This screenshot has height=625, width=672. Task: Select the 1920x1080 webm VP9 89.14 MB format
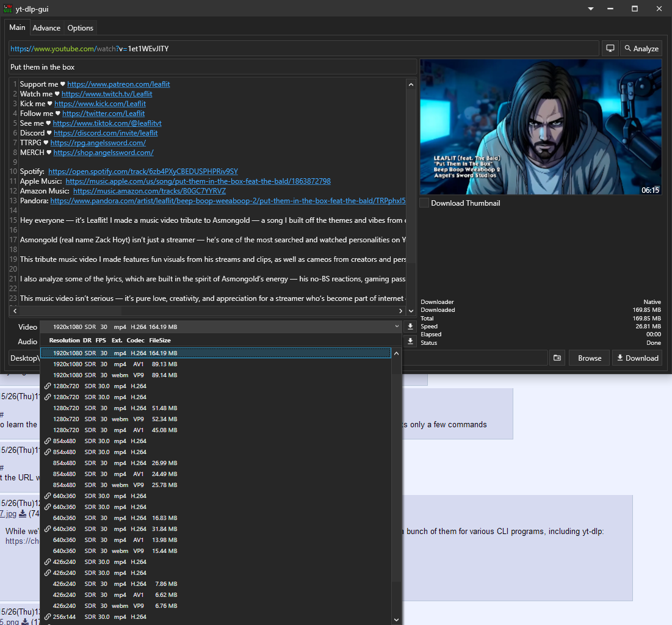[115, 375]
